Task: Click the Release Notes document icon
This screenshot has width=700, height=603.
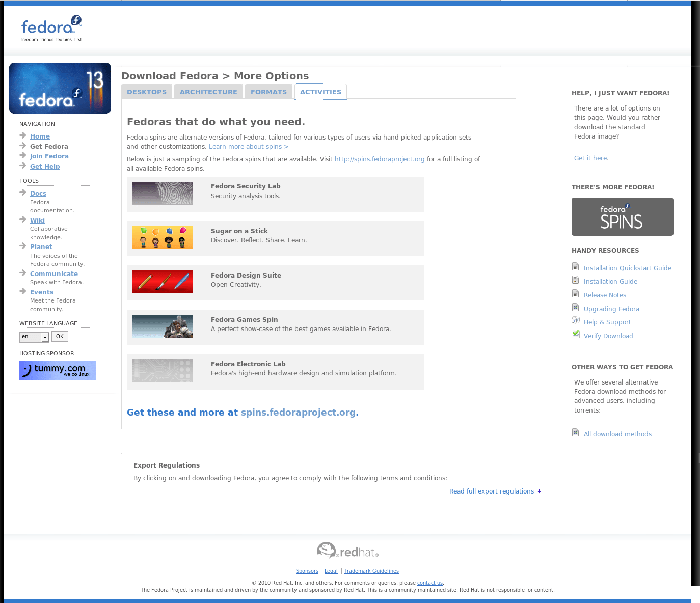Action: click(x=575, y=293)
